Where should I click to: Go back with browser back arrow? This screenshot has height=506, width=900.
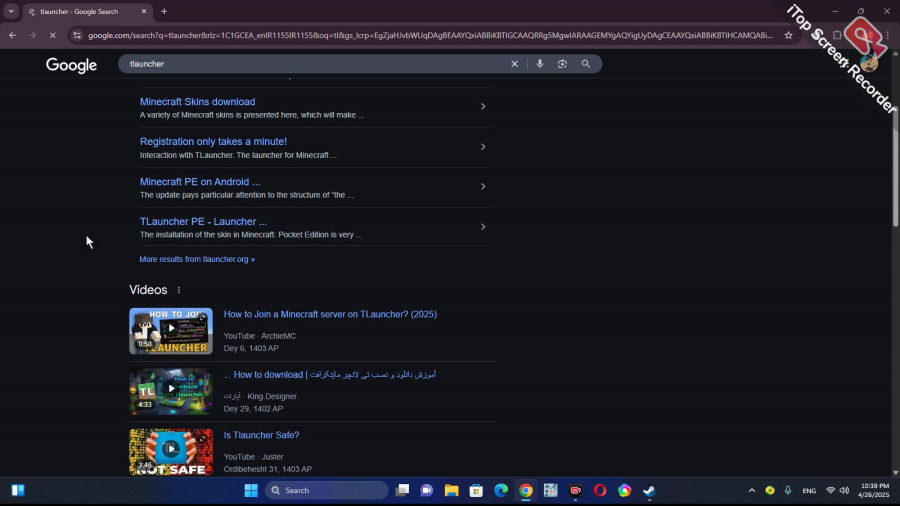[x=12, y=35]
